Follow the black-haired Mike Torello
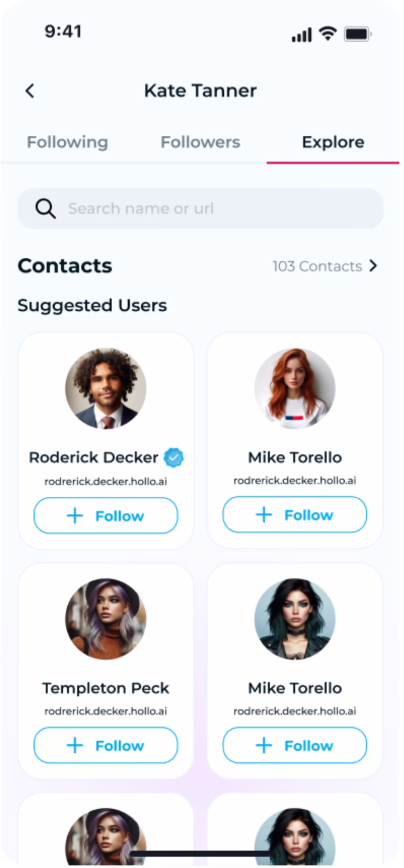Screen dimensions: 404x868 click(295, 746)
